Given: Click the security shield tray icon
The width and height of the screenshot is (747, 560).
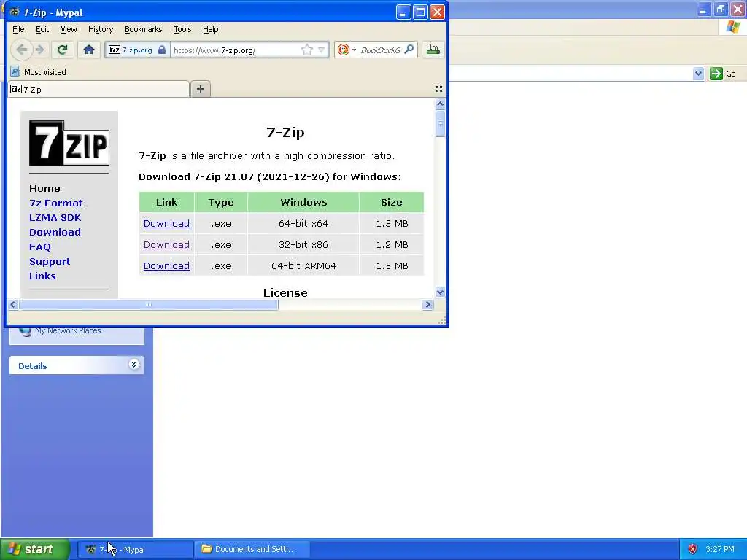Looking at the screenshot, I should click(692, 550).
